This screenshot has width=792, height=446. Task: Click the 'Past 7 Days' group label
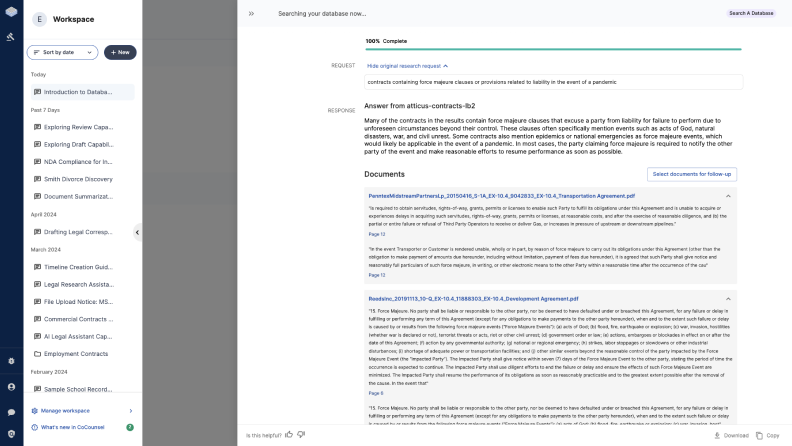tap(45, 110)
